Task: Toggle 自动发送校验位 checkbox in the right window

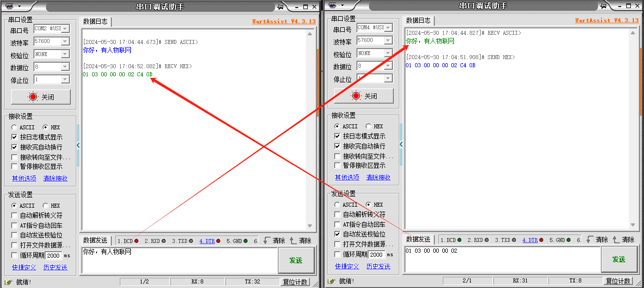Action: (337, 234)
